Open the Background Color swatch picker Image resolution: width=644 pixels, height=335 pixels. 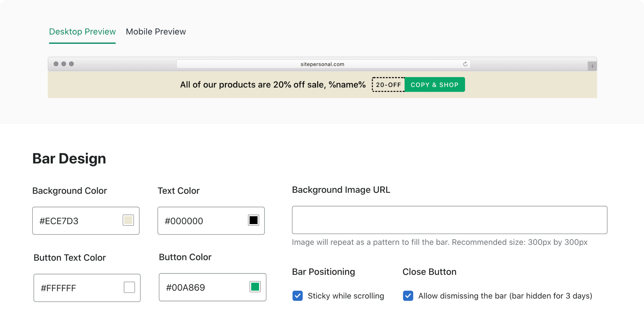[129, 220]
